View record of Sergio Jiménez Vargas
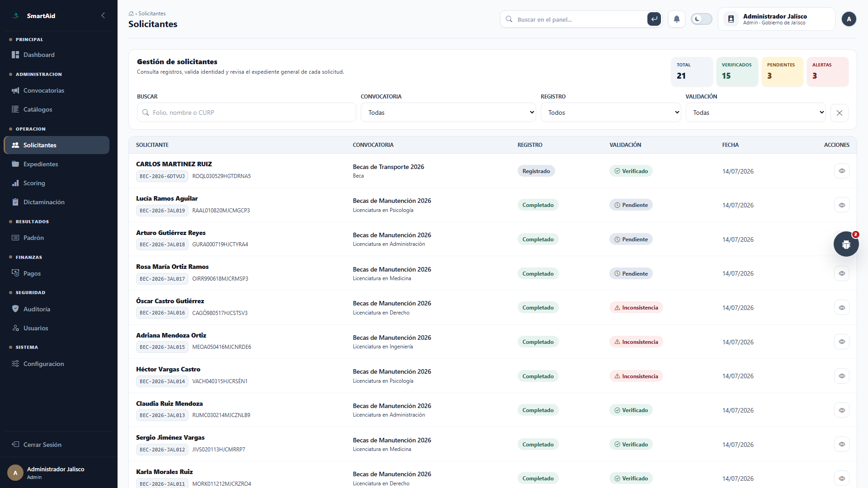Screen dimensions: 868x488 tap(842, 444)
